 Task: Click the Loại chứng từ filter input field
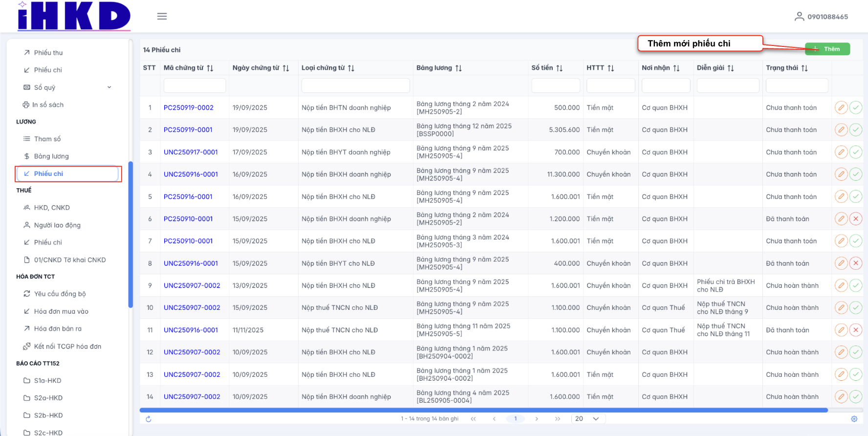pos(355,86)
